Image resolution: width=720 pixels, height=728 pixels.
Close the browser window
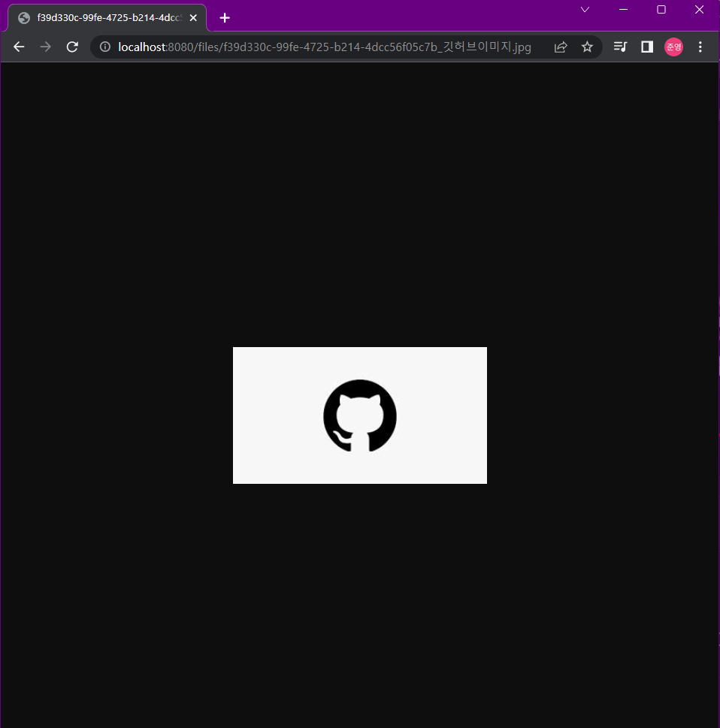[x=699, y=10]
